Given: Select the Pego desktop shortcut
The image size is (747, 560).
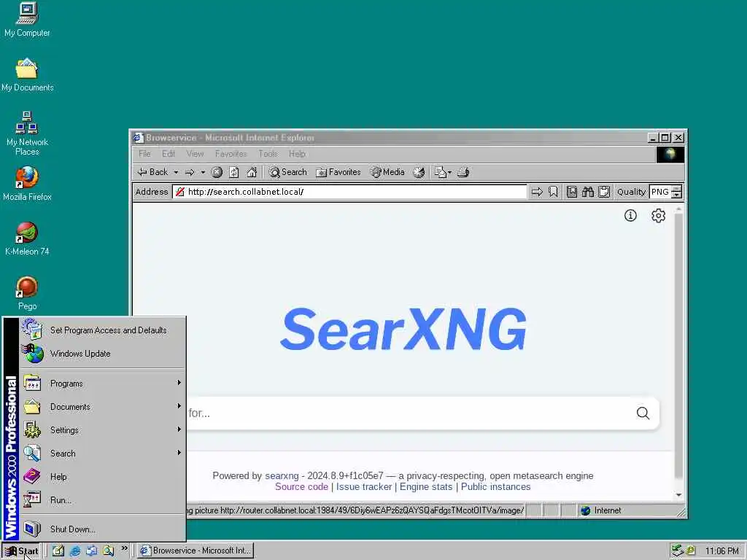Looking at the screenshot, I should (27, 293).
